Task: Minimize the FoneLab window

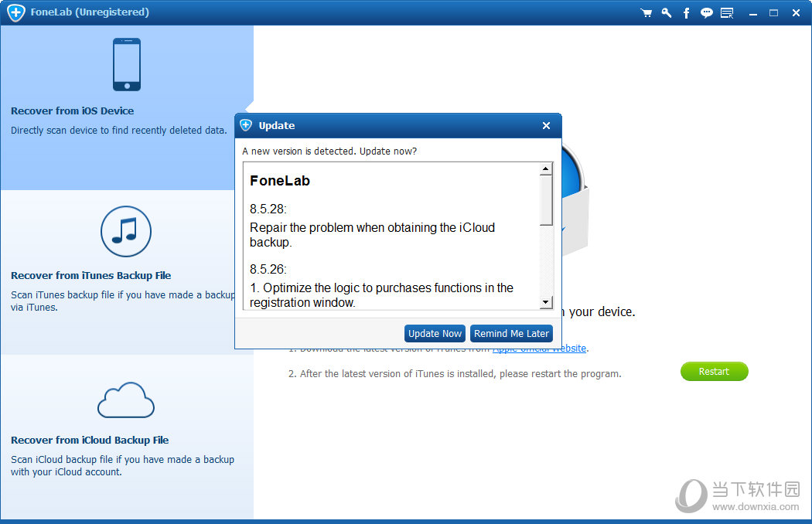Action: 753,13
